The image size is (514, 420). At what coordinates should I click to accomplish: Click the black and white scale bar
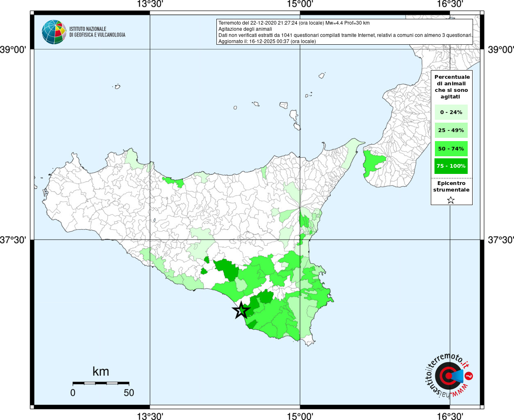click(101, 383)
